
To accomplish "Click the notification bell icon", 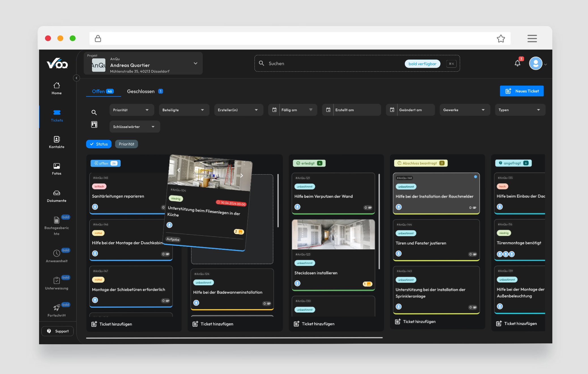I will point(517,63).
